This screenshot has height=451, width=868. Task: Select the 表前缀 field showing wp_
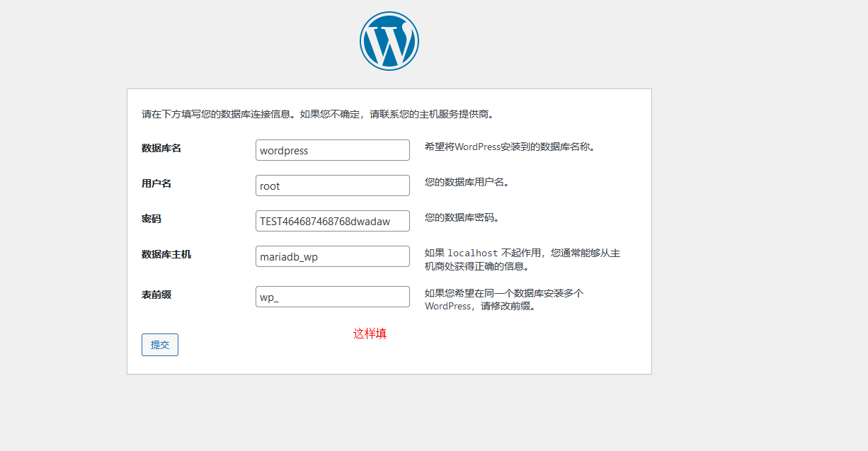pos(332,296)
